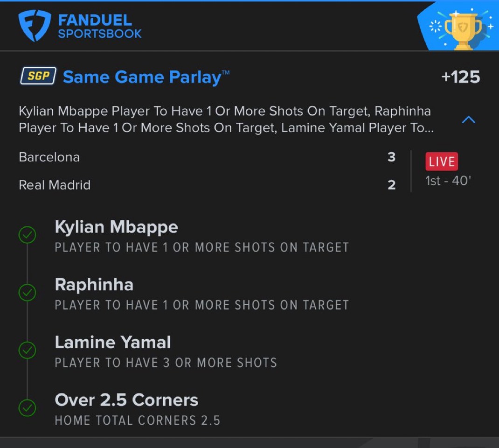Click the FanDuel Sportsbook wordmark
Viewport: 499px width, 448px height.
click(x=99, y=27)
